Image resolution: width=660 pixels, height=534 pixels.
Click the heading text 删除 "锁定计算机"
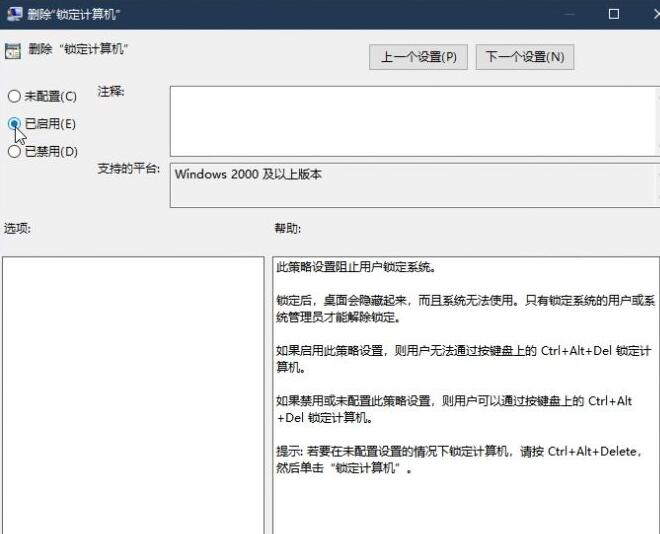click(x=78, y=49)
